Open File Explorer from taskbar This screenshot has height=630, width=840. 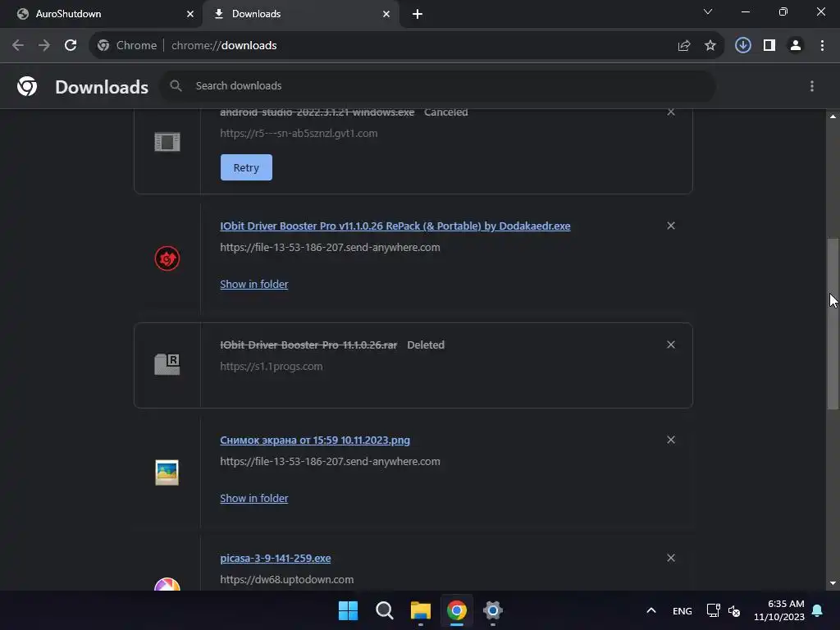(421, 610)
